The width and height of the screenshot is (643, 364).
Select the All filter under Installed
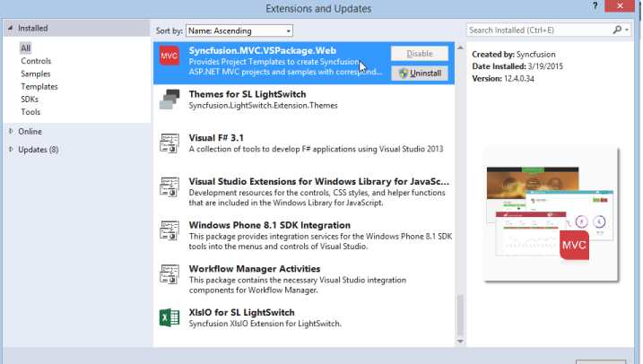point(25,48)
